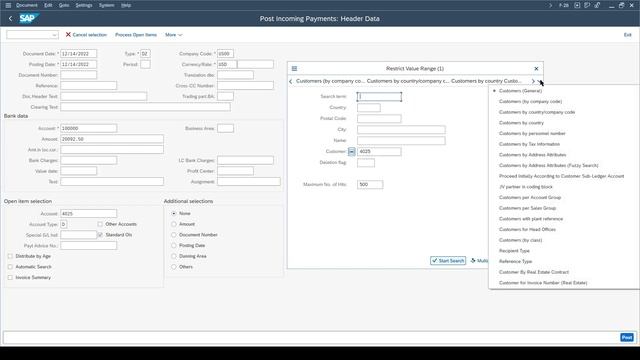The image size is (640, 360).
Task: Choose JV partner in coding block entry
Action: pos(526,187)
